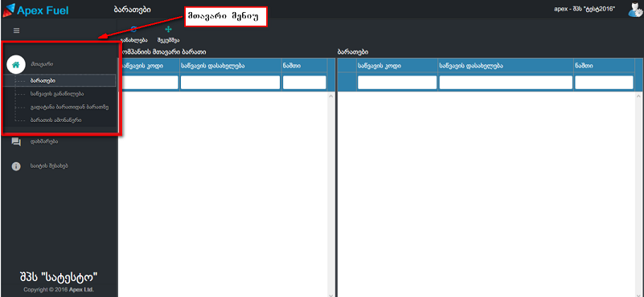Click the expand arrows icon above შეკუმშვა
Image resolution: width=644 pixels, height=297 pixels.
[x=168, y=29]
